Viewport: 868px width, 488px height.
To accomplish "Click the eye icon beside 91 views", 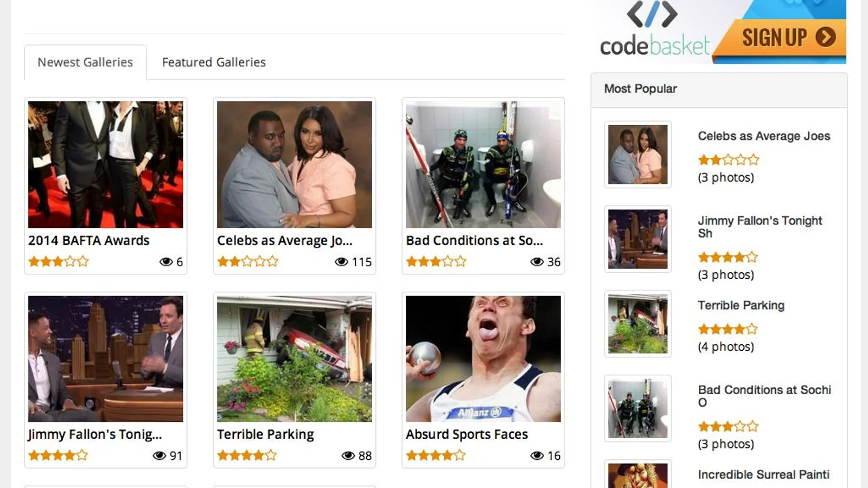I will point(159,455).
